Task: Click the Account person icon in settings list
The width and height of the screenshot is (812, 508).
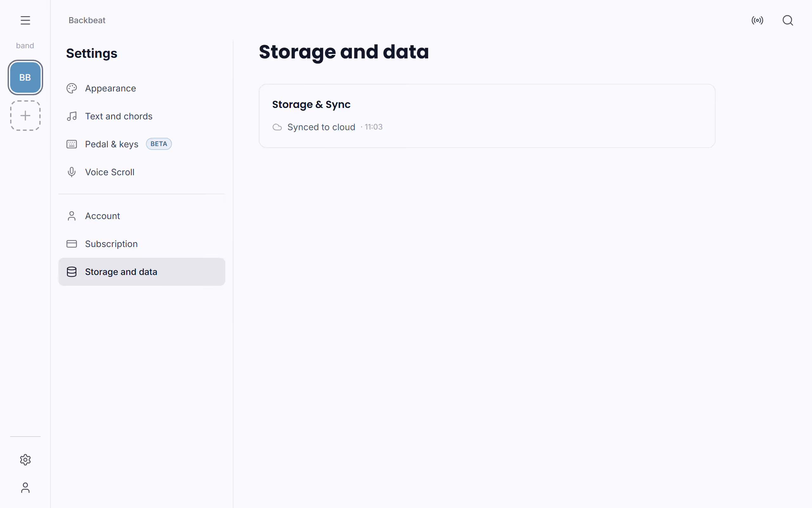Action: click(x=71, y=216)
